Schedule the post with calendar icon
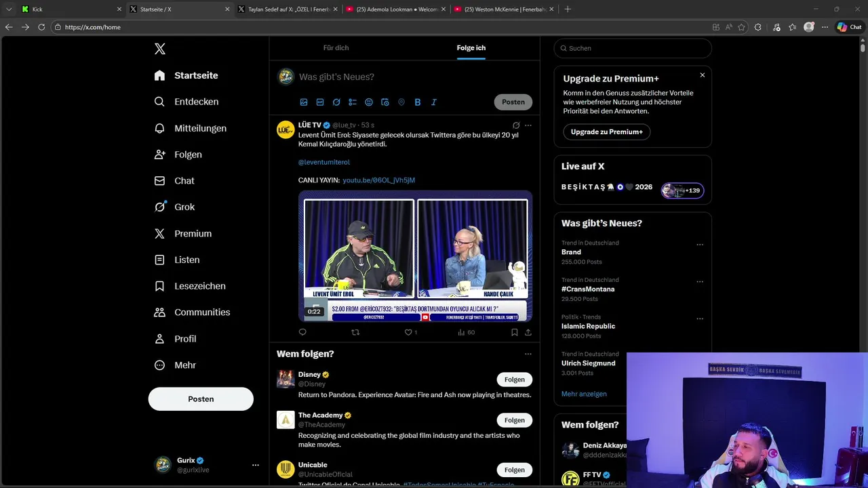Screen dimensions: 868x488 tap(385, 102)
